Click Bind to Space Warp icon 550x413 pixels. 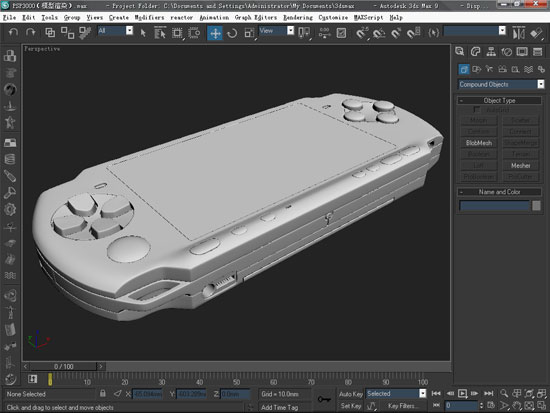(x=85, y=33)
